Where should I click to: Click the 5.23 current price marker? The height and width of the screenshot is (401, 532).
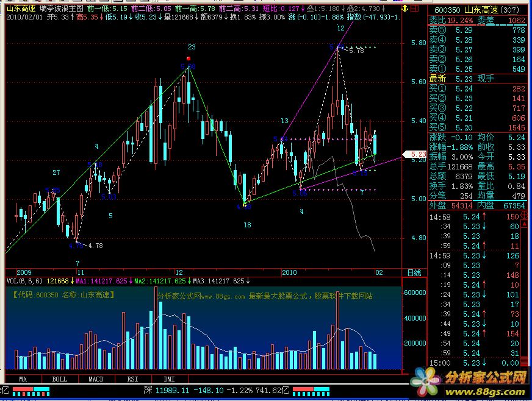[417, 154]
